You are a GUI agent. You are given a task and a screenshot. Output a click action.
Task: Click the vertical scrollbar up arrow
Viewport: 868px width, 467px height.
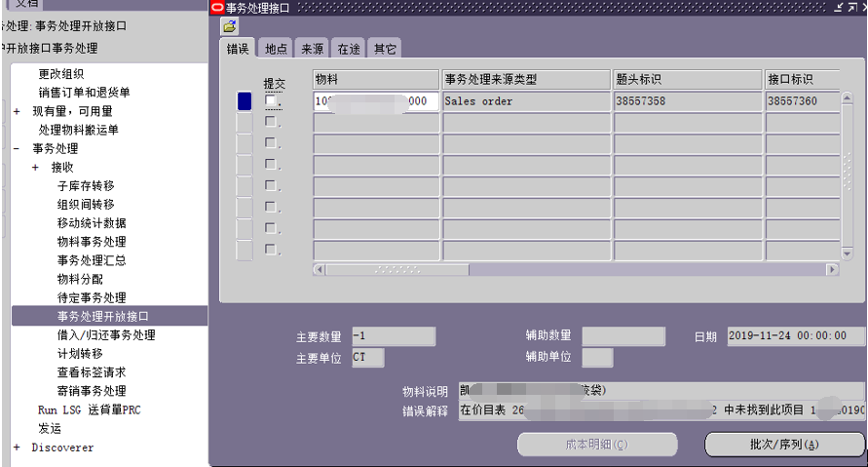pos(848,98)
